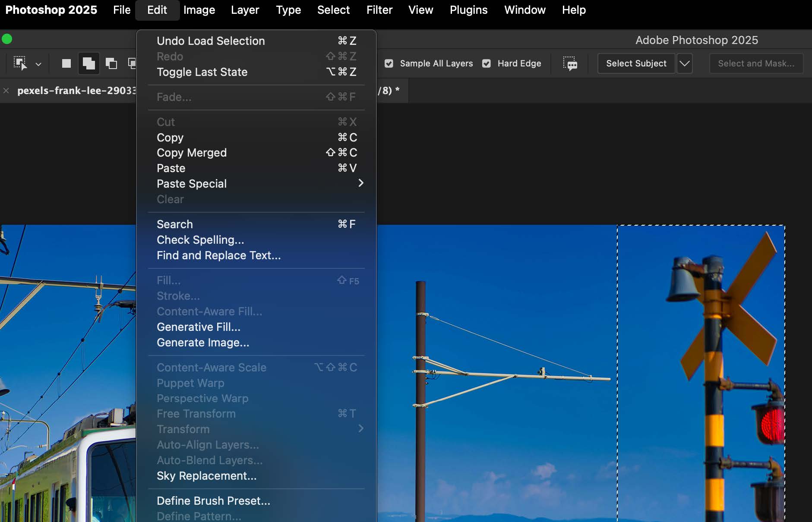The width and height of the screenshot is (812, 522).
Task: Expand the Select Subject options dropdown arrow
Action: [x=684, y=63]
